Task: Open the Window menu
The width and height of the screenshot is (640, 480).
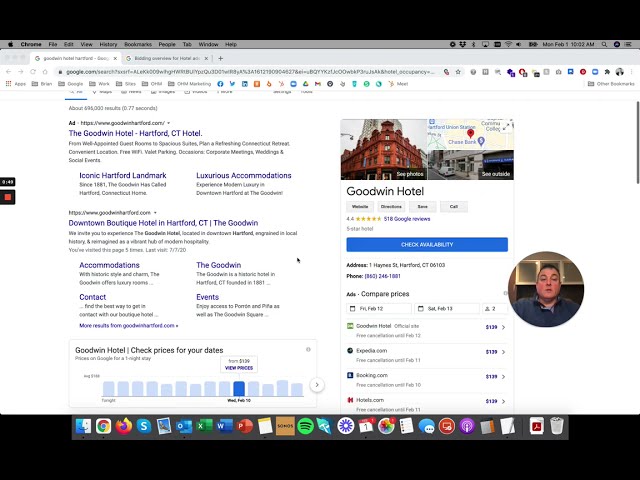Action: coord(208,44)
